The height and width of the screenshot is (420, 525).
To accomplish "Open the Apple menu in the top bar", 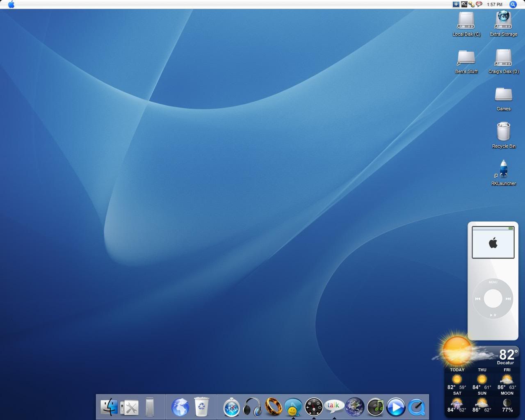I will pyautogui.click(x=11, y=5).
